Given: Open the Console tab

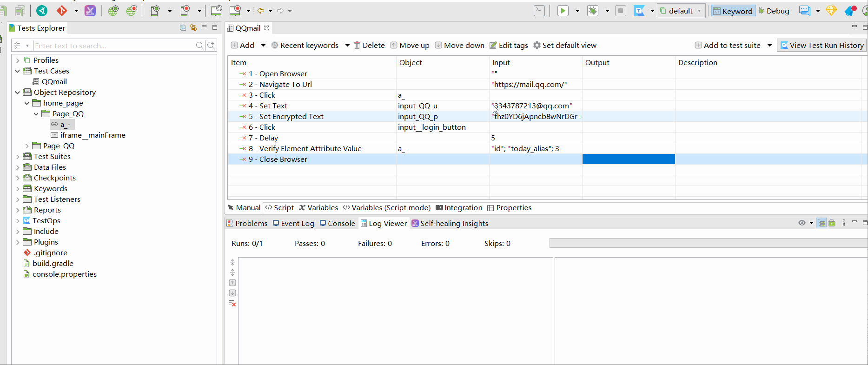Looking at the screenshot, I should [337, 224].
